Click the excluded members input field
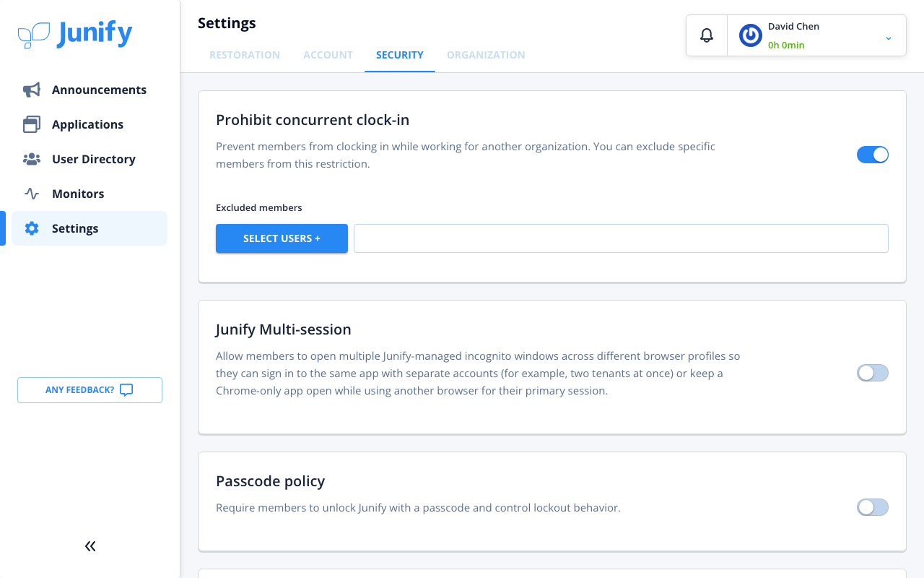This screenshot has width=924, height=578. click(x=621, y=238)
